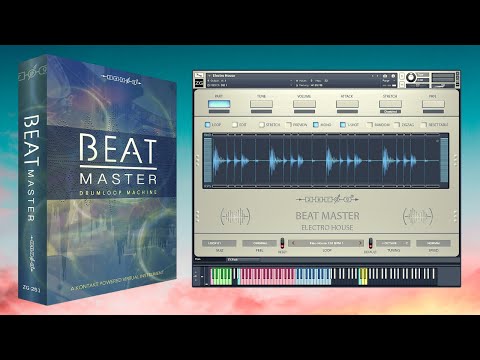The height and width of the screenshot is (360, 480).
Task: Open the Purge dropdown menu
Action: click(x=388, y=81)
